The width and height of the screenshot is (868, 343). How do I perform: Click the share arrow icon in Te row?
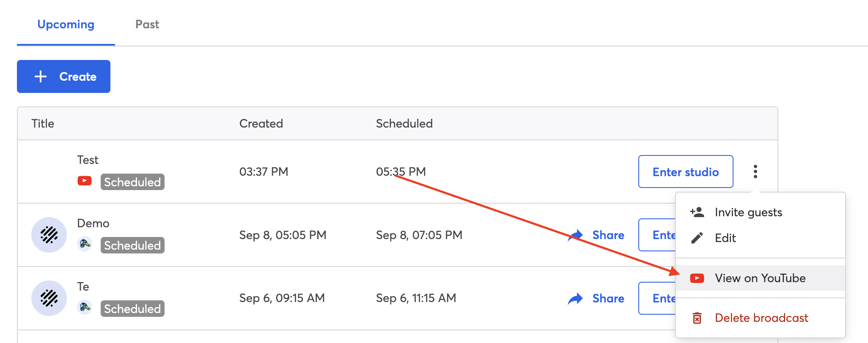point(575,299)
